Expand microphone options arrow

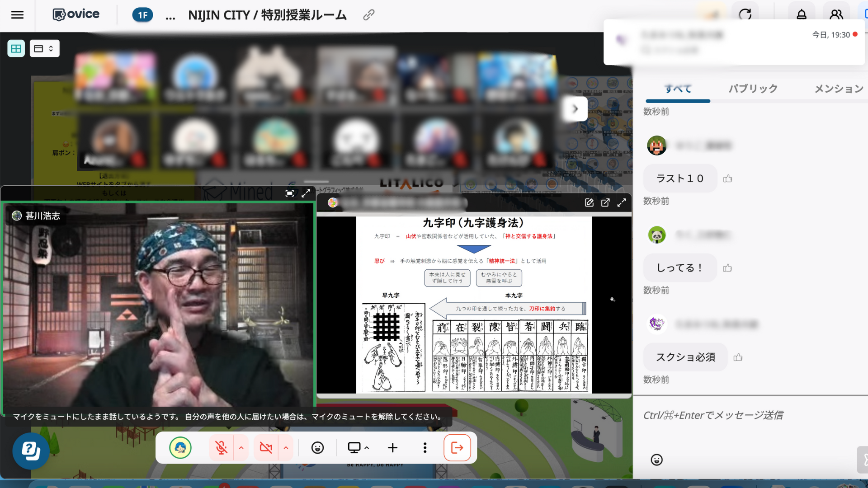(241, 448)
